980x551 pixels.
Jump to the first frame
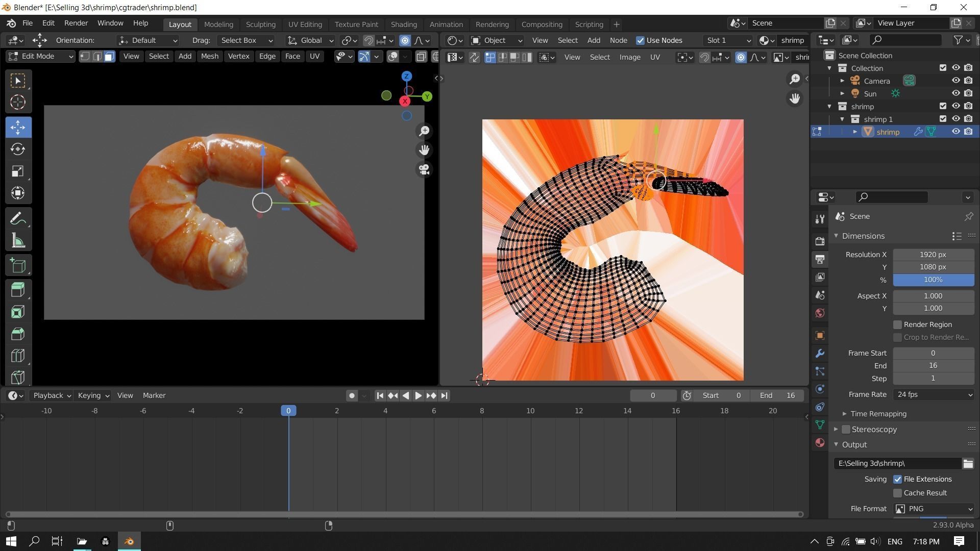tap(380, 395)
